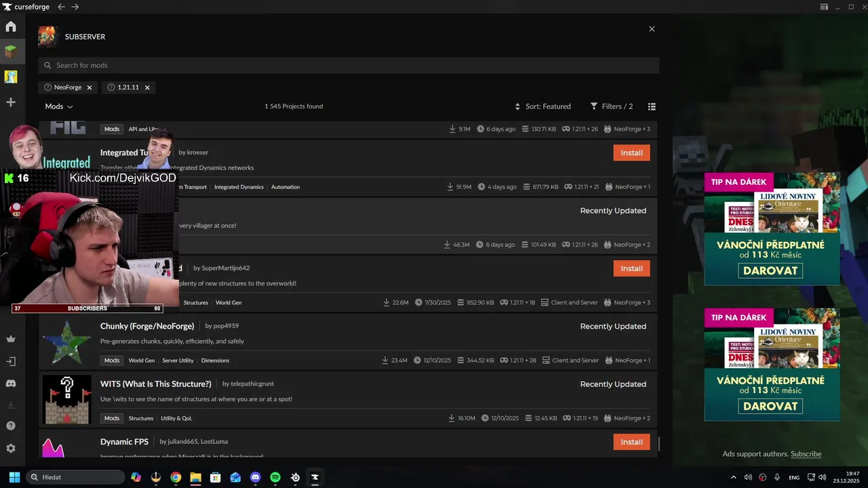Go back with the left arrow
This screenshot has width=868, height=488.
coord(61,7)
